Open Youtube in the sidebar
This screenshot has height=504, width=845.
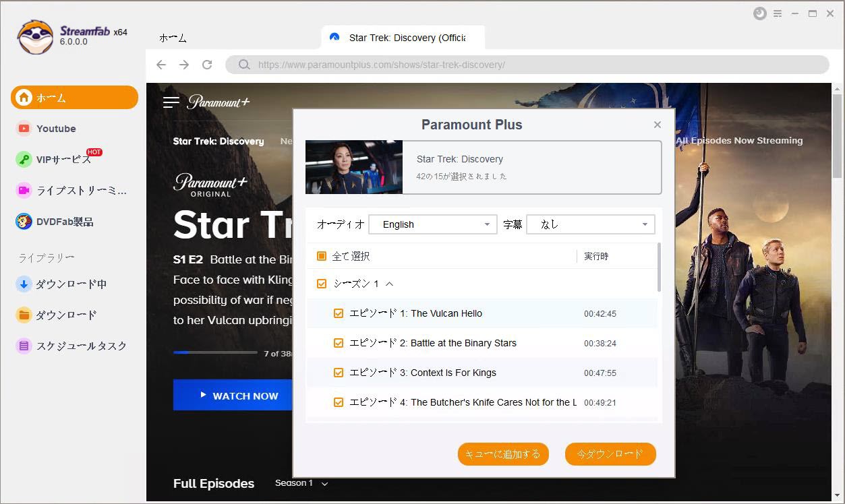[x=56, y=129]
